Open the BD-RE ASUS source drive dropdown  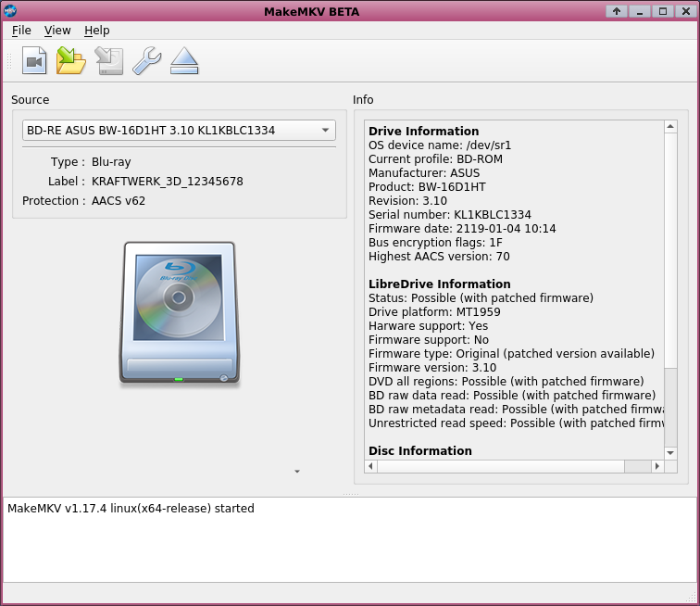pos(179,131)
